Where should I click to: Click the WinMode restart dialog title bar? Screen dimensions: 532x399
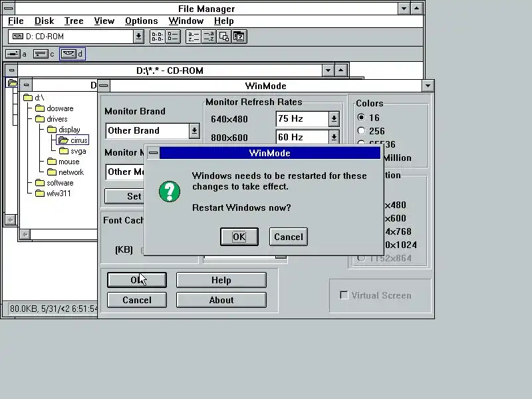(x=270, y=153)
